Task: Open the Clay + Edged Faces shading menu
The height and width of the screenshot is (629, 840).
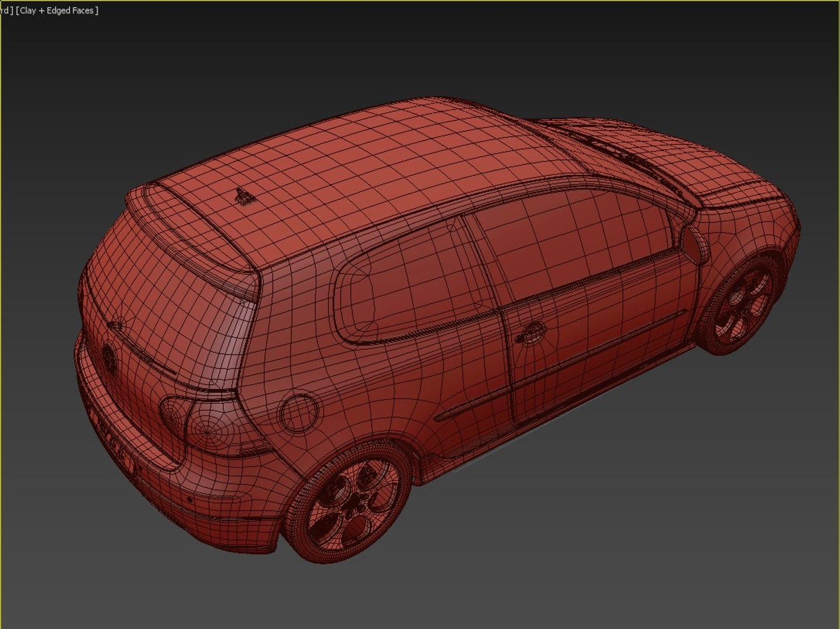Action: tap(57, 10)
